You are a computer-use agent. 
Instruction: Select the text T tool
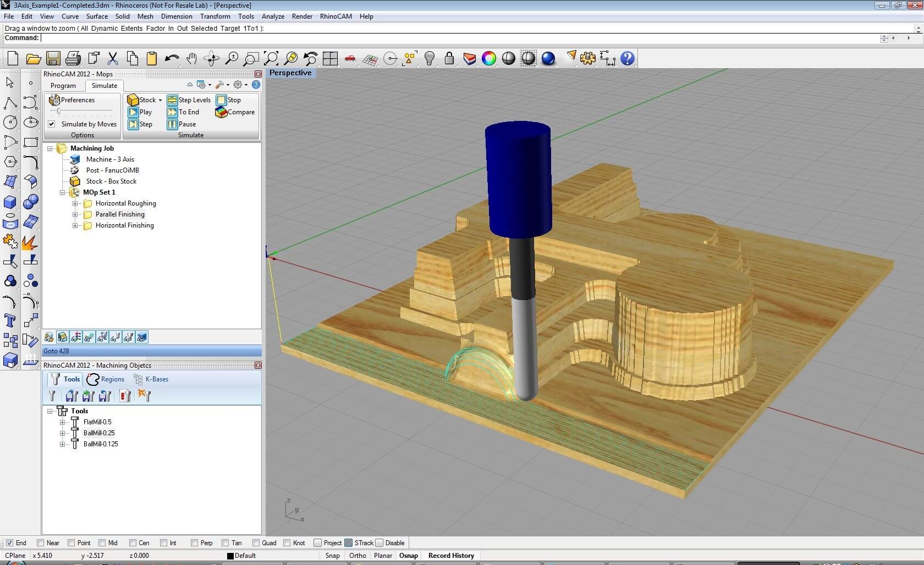coord(10,320)
